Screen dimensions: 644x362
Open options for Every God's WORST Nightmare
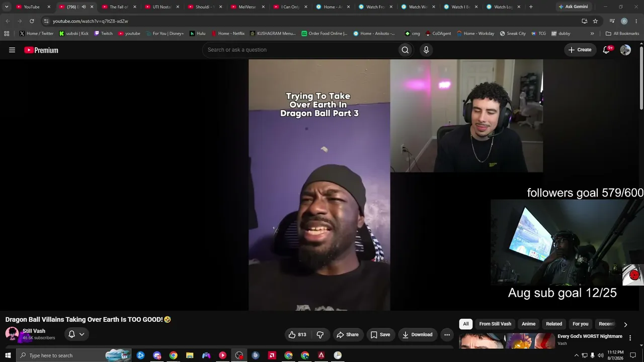630,338
